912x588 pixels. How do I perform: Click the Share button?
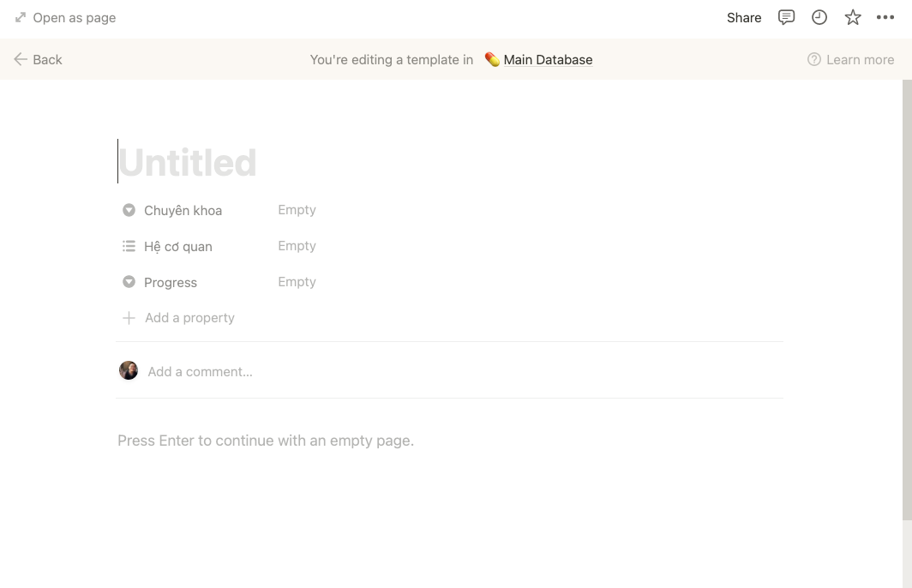(743, 17)
